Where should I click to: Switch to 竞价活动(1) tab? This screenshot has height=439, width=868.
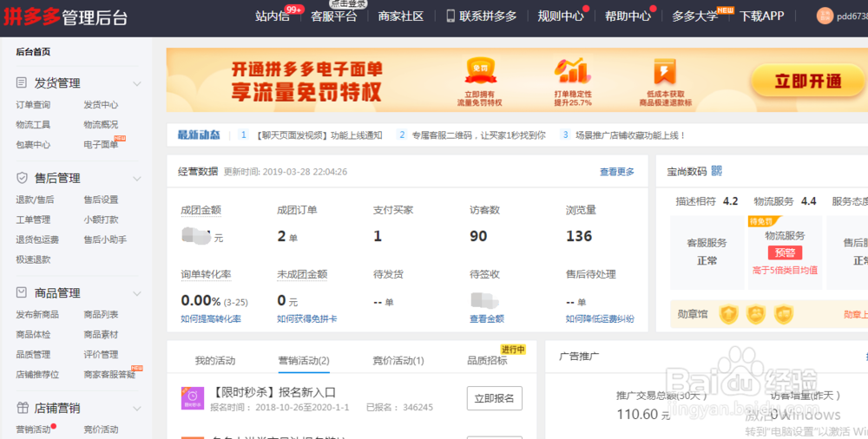(x=398, y=360)
